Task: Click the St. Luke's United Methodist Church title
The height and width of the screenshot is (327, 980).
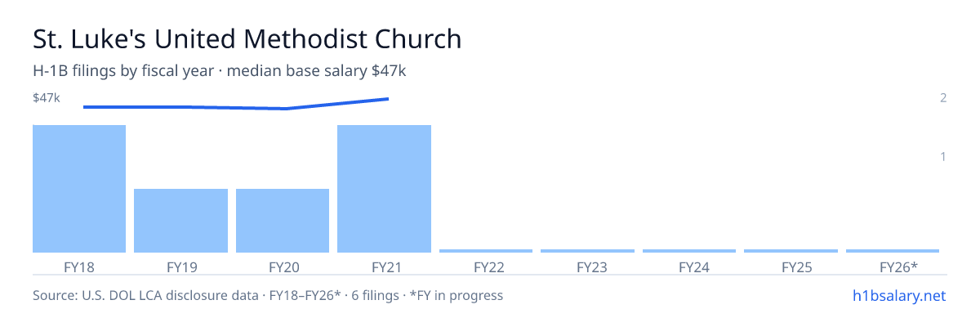Action: 247,39
